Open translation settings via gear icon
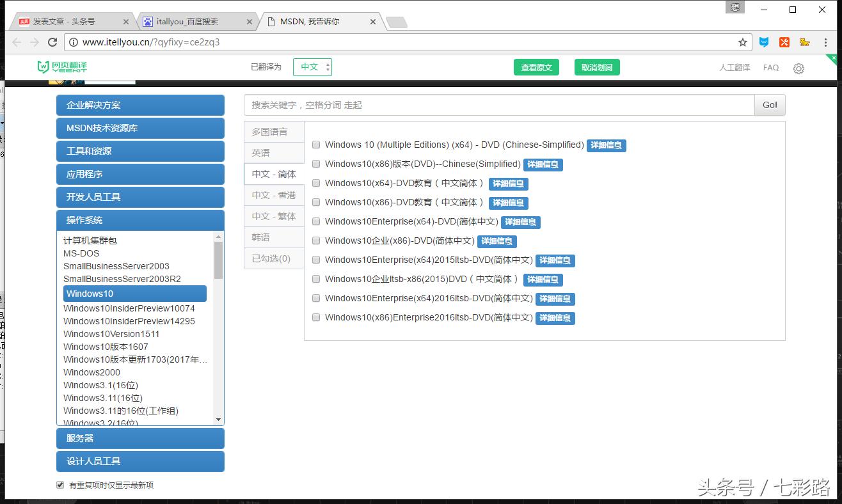842x504 pixels. pos(798,68)
